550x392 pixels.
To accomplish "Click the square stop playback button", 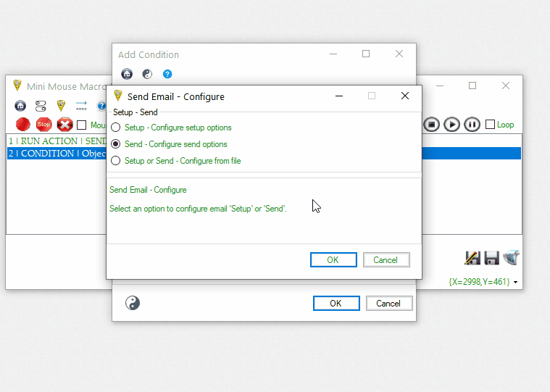I will tap(431, 124).
